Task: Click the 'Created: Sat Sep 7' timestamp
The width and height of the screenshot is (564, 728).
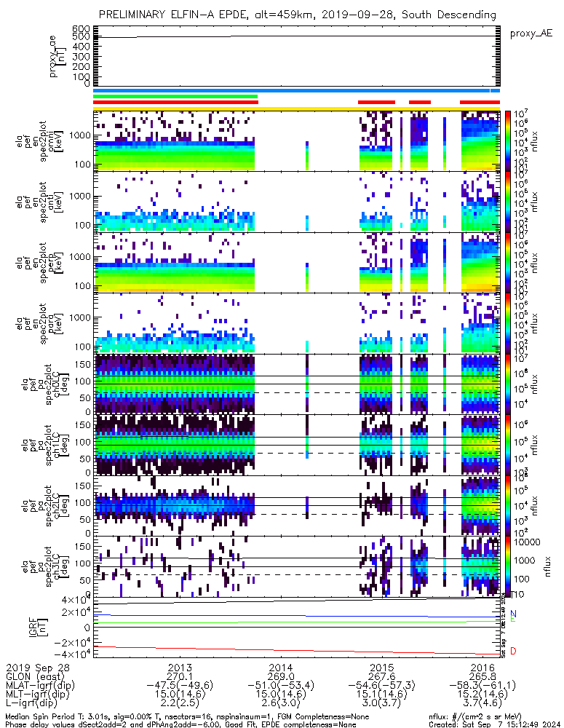Action: tap(494, 724)
